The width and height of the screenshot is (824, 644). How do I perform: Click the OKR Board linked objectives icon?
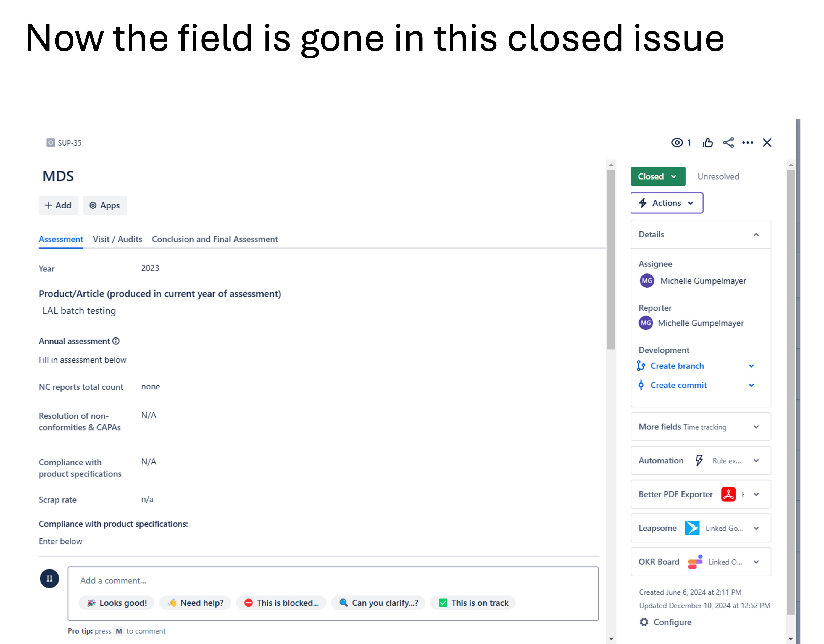[x=695, y=562]
